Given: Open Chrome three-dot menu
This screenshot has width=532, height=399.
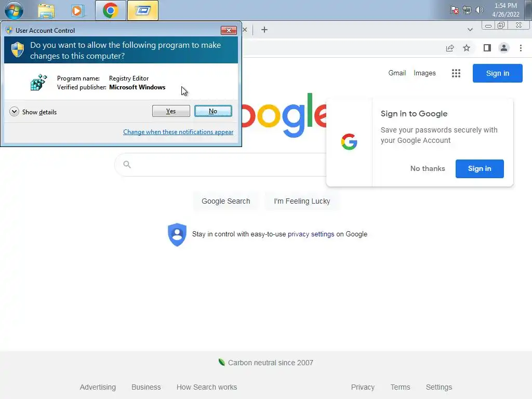Looking at the screenshot, I should 521,48.
